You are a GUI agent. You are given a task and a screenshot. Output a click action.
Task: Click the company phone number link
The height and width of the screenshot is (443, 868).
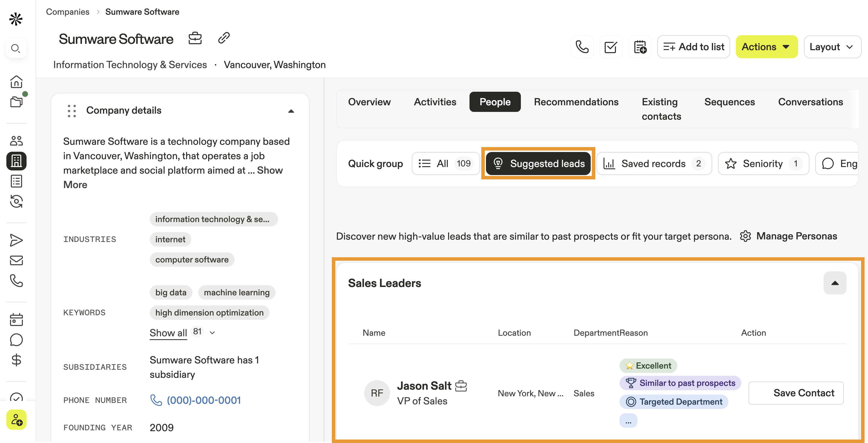click(203, 400)
